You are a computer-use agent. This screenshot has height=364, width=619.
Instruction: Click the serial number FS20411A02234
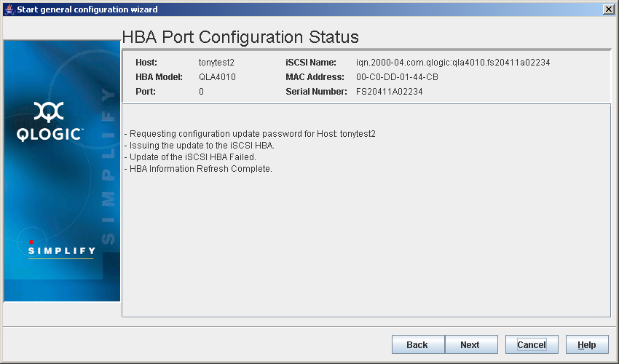[x=390, y=92]
